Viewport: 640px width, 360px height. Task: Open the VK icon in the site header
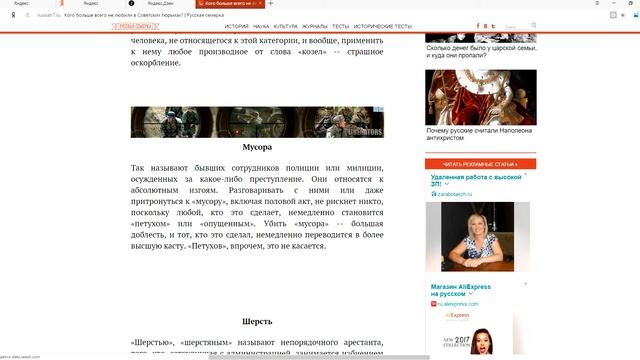click(485, 26)
